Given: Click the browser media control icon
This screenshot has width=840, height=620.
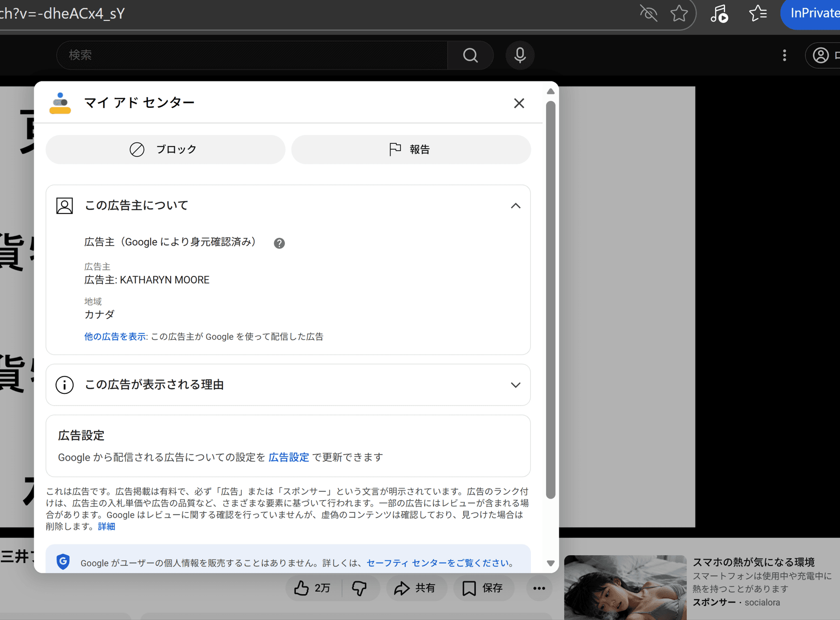Looking at the screenshot, I should 719,14.
